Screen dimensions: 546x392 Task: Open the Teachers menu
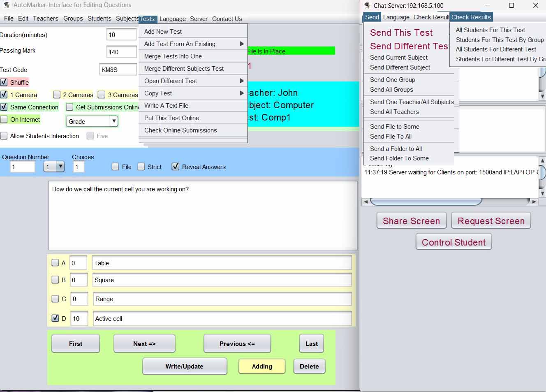[46, 19]
